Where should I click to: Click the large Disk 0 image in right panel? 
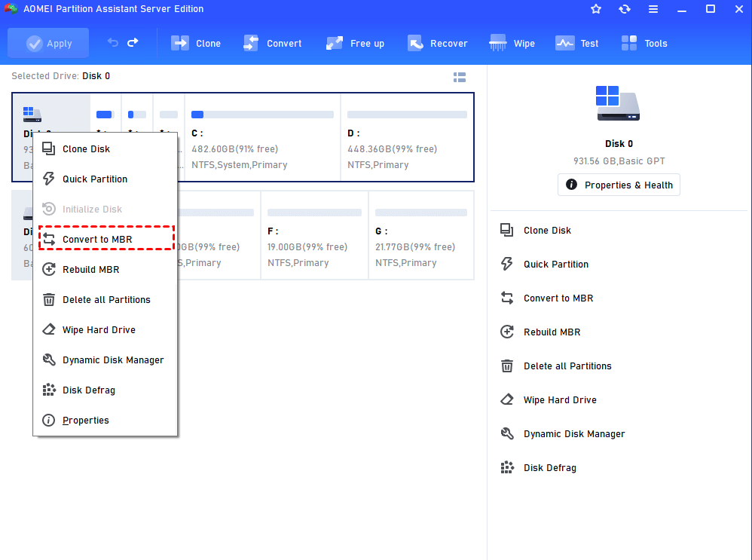tap(618, 103)
